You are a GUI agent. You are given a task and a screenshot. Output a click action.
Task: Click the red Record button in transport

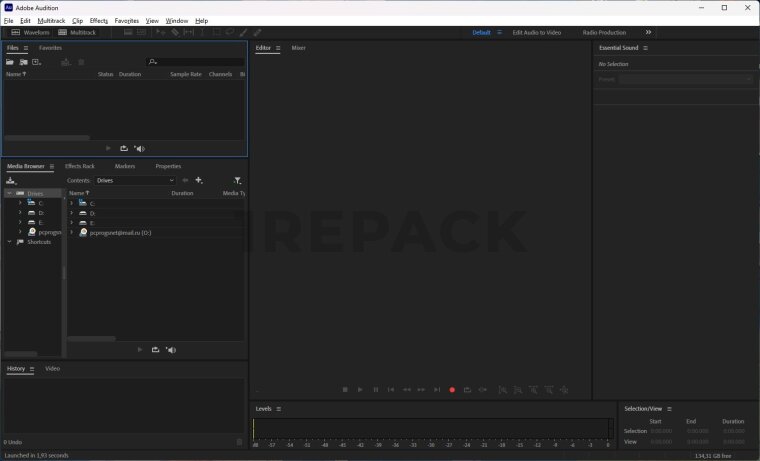pos(452,389)
